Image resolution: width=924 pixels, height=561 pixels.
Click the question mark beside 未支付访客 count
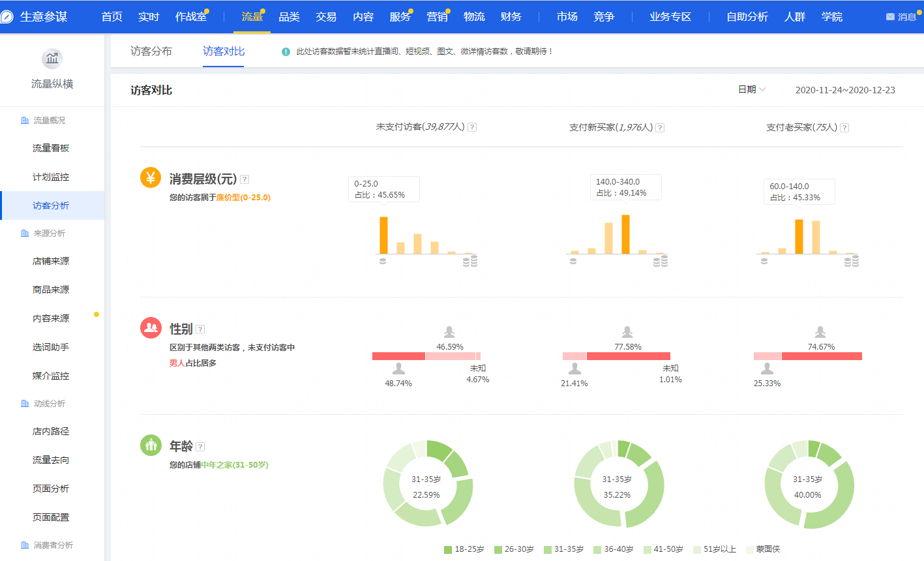click(x=471, y=127)
